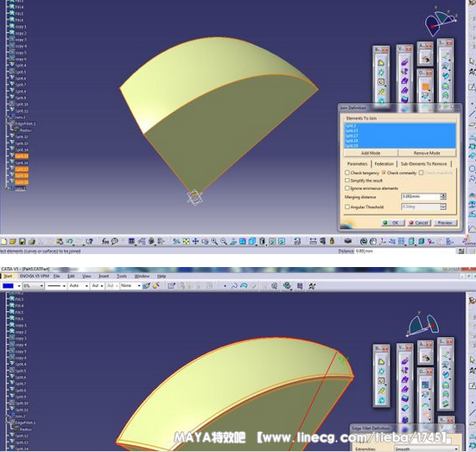Open the Start menu
This screenshot has height=452, width=476.
[x=8, y=276]
